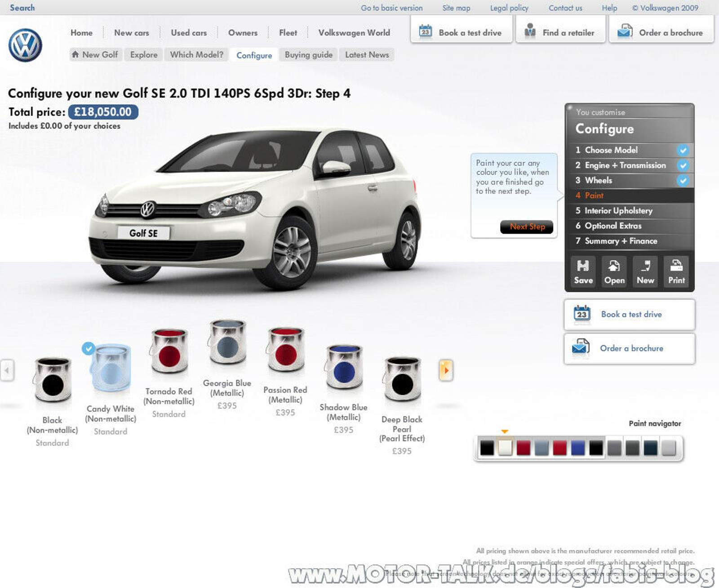Choose the Tornado Red paint can
This screenshot has height=588, width=719.
coord(169,351)
